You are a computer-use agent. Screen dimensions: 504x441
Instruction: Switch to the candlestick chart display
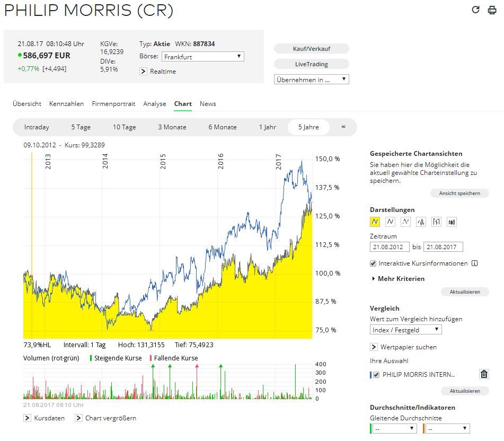tap(452, 222)
